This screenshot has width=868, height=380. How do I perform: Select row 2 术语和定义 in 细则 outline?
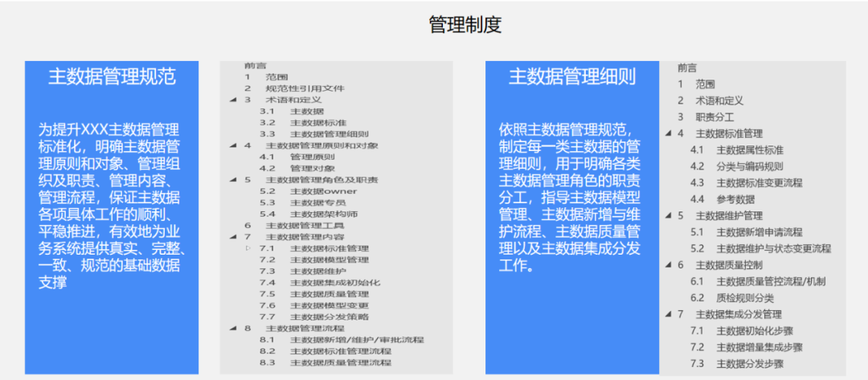tap(710, 100)
